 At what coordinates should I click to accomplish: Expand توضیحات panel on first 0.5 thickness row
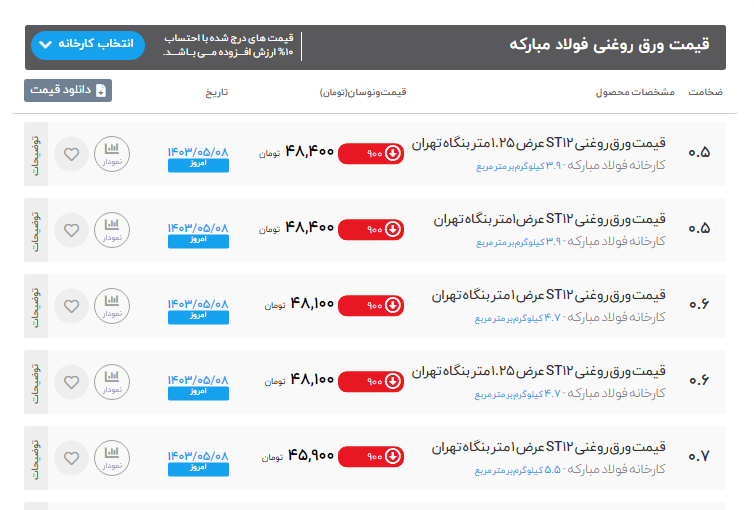pos(37,154)
